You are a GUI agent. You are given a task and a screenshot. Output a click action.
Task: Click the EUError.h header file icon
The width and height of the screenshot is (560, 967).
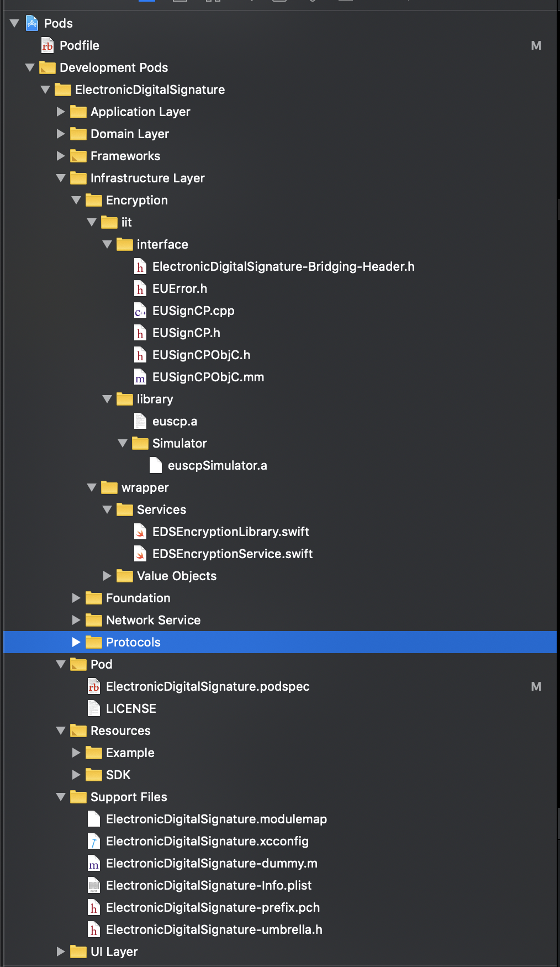(x=140, y=288)
